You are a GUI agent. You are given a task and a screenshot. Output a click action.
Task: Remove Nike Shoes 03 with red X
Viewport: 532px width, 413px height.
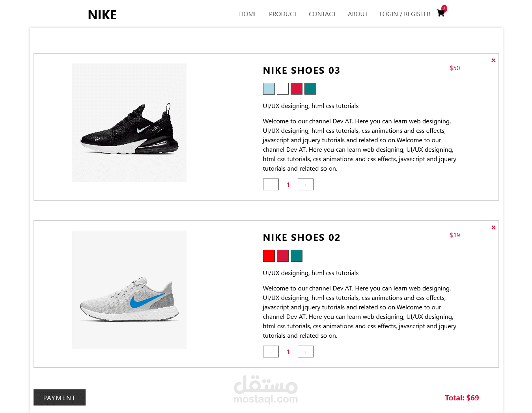493,60
